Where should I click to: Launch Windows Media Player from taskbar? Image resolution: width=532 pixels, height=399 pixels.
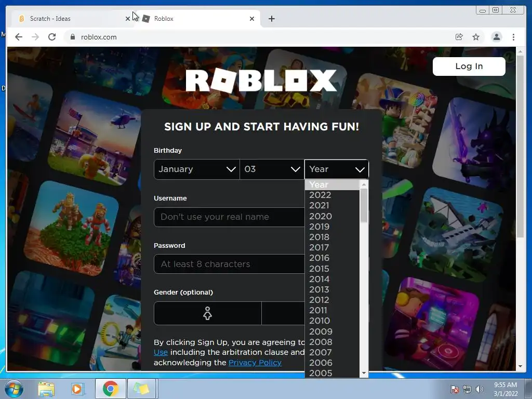(x=77, y=389)
